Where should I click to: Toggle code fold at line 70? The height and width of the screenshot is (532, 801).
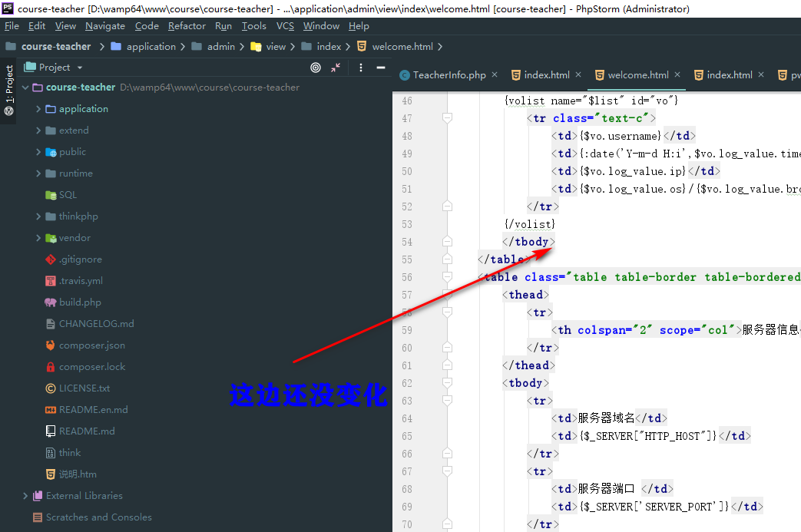(447, 524)
